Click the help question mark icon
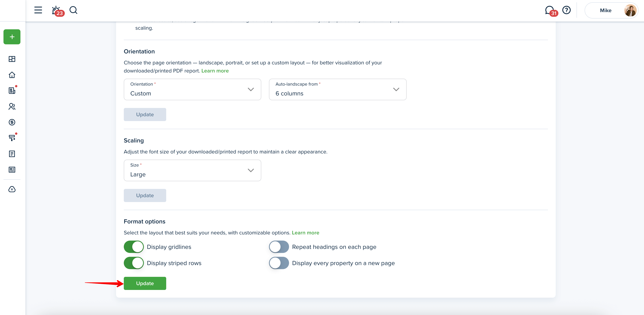This screenshot has width=644, height=315. [566, 10]
